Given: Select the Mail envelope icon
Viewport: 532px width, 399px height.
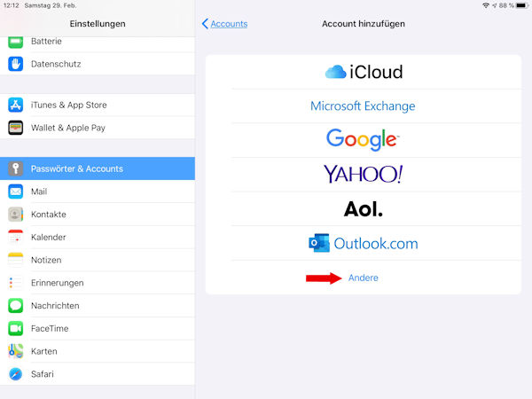Looking at the screenshot, I should 15,192.
